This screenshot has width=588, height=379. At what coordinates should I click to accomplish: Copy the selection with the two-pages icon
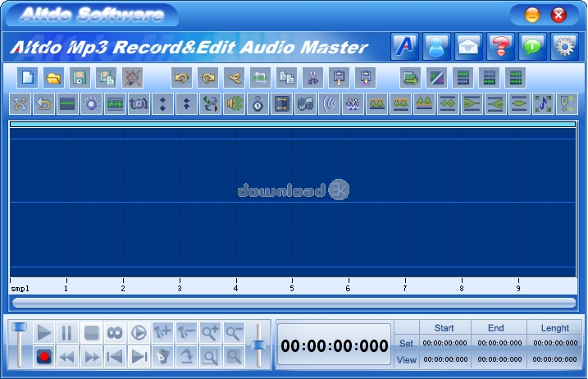(x=286, y=78)
